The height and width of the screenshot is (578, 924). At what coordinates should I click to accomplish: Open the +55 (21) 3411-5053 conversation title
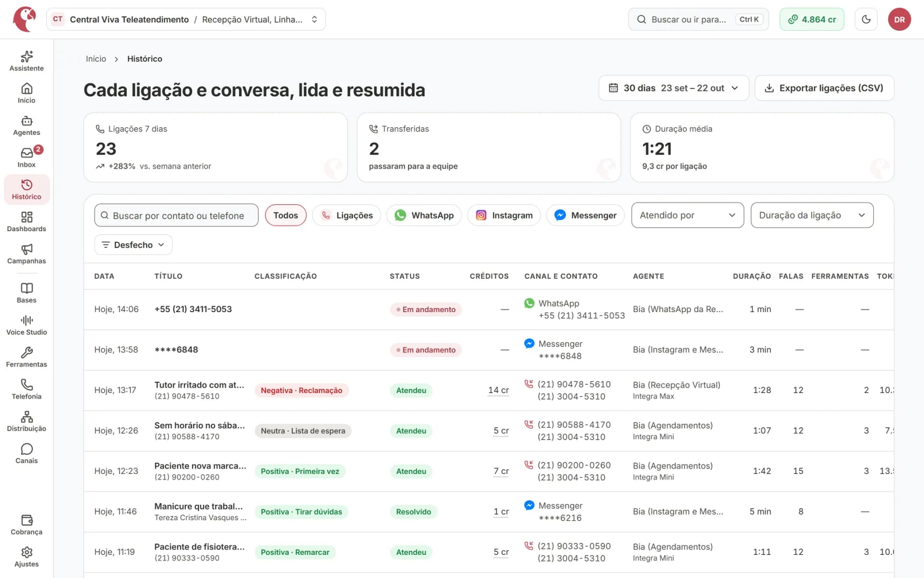[193, 309]
